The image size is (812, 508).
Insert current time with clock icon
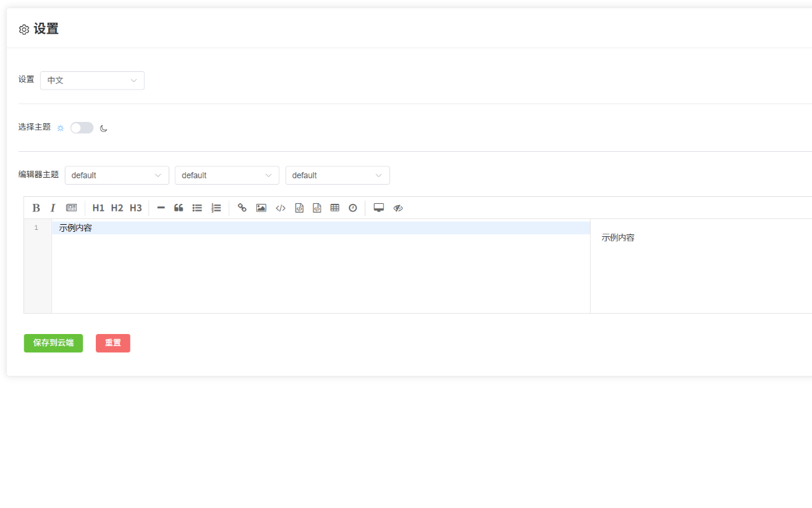pyautogui.click(x=353, y=208)
